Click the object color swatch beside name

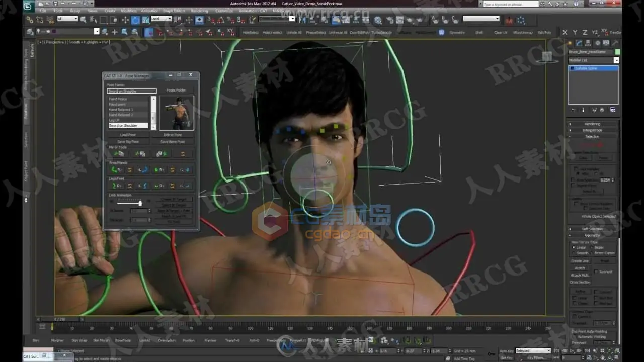[617, 52]
